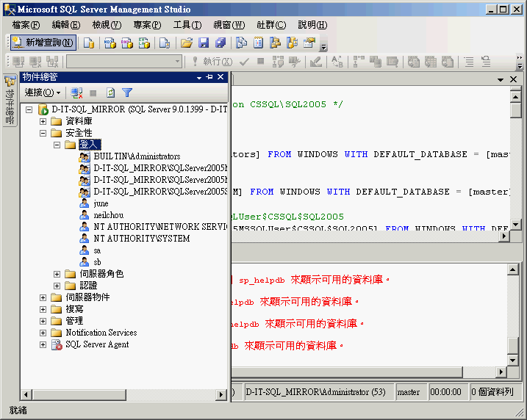Screen dimensions: 527x420
Task: Select the neilchou login
Action: (108, 215)
